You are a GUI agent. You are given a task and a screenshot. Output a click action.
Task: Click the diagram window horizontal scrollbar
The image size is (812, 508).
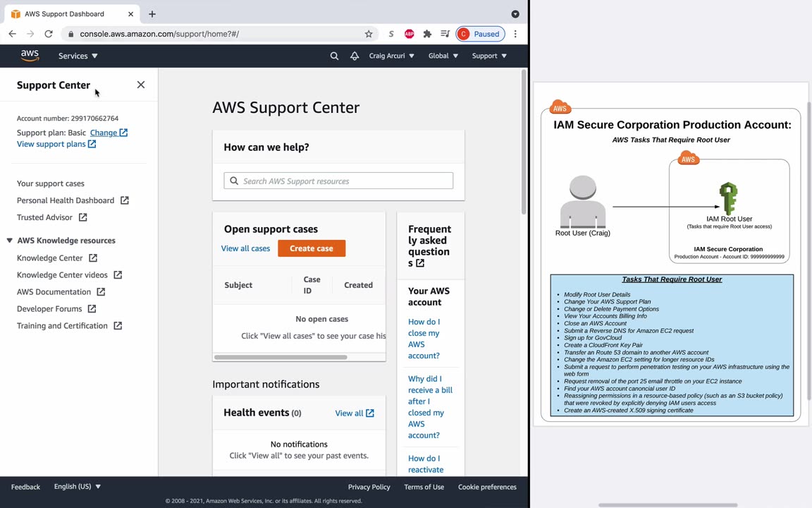tap(668, 505)
